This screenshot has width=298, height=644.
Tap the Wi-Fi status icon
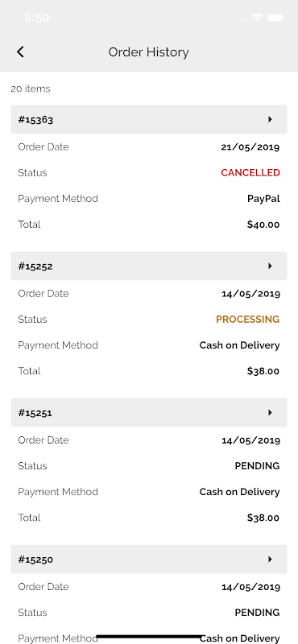click(x=258, y=18)
